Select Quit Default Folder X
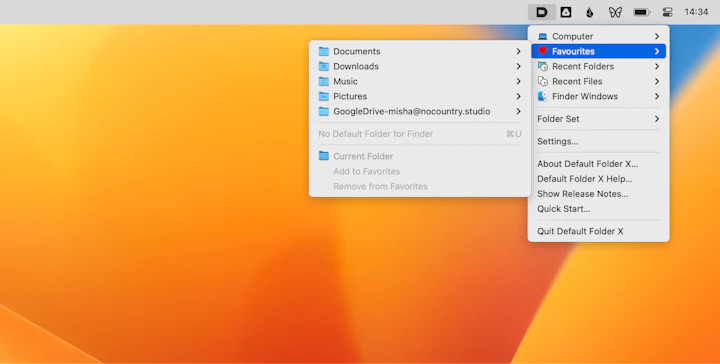The image size is (720, 364). point(598,231)
